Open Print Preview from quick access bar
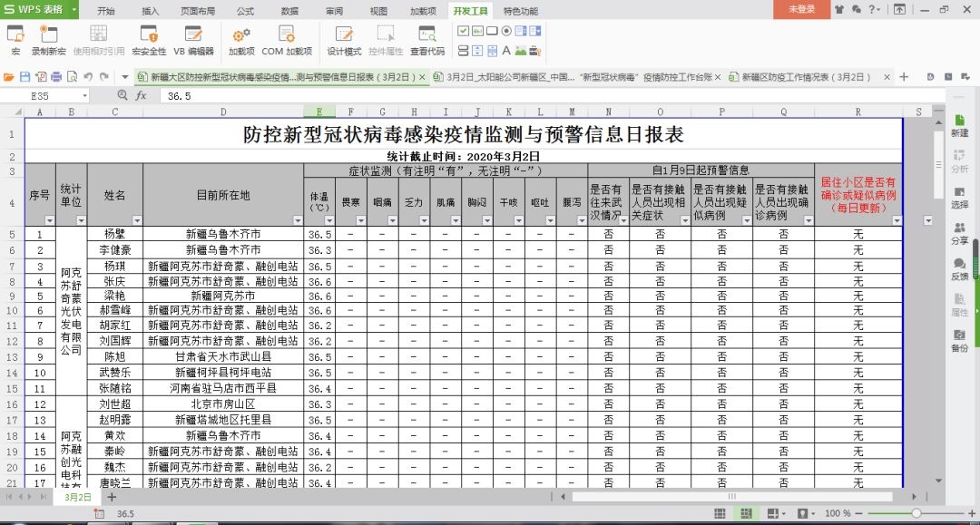Viewport: 980px width, 525px height. 73,77
